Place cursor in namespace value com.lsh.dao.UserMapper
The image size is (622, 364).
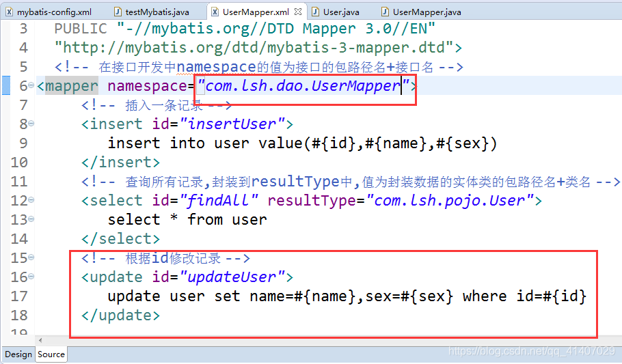pyautogui.click(x=303, y=85)
